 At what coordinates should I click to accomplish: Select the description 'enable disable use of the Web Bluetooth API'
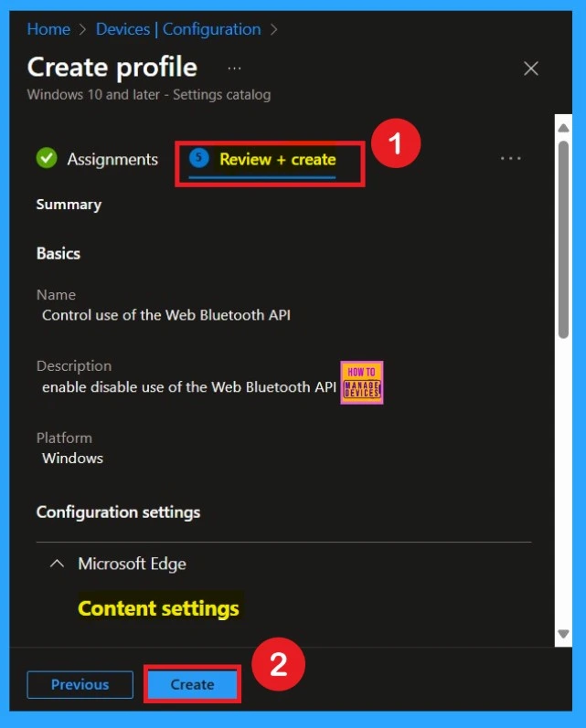click(188, 387)
